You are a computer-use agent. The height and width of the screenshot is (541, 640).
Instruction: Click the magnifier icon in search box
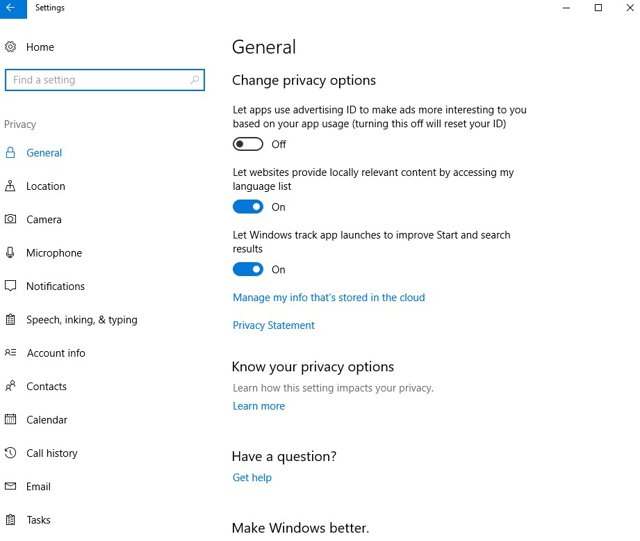(x=195, y=80)
